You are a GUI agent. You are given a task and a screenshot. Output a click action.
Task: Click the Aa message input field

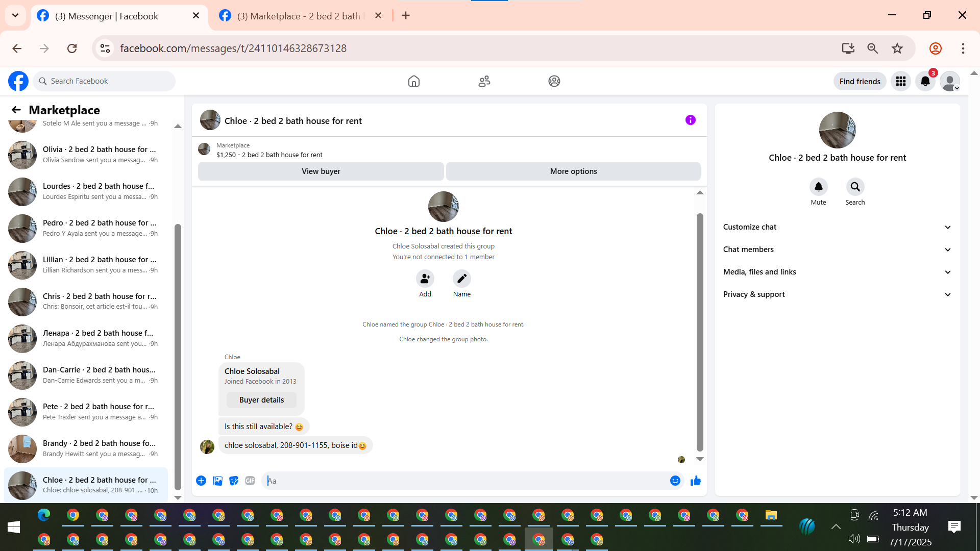pos(464,481)
